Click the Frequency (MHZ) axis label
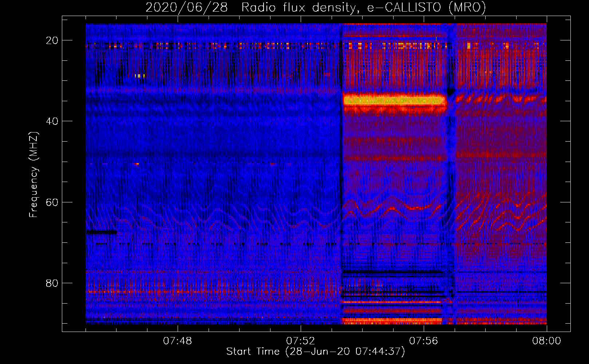The image size is (589, 364). coord(33,175)
